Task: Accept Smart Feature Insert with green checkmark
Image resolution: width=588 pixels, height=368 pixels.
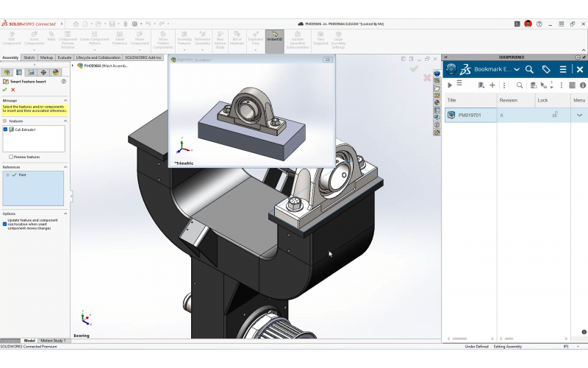Action: coord(4,90)
